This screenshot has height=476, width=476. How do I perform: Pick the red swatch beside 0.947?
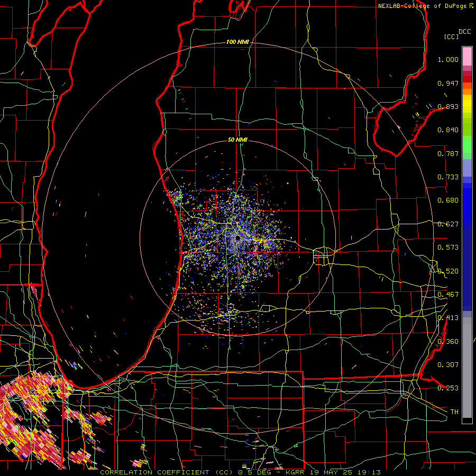pos(467,79)
